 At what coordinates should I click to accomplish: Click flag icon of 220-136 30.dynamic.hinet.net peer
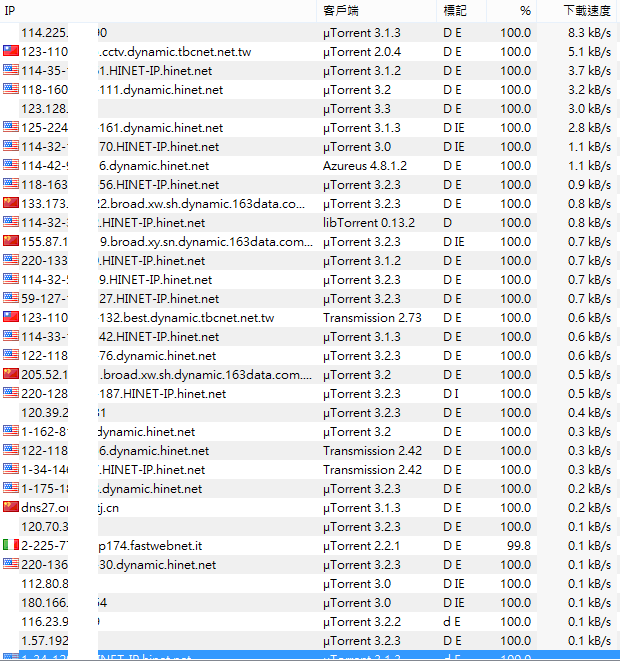pos(11,564)
